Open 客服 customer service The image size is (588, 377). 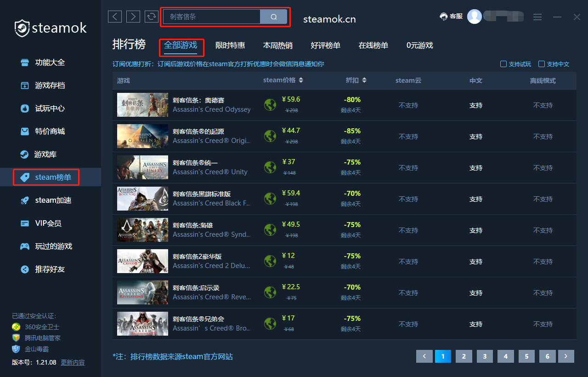coord(451,17)
